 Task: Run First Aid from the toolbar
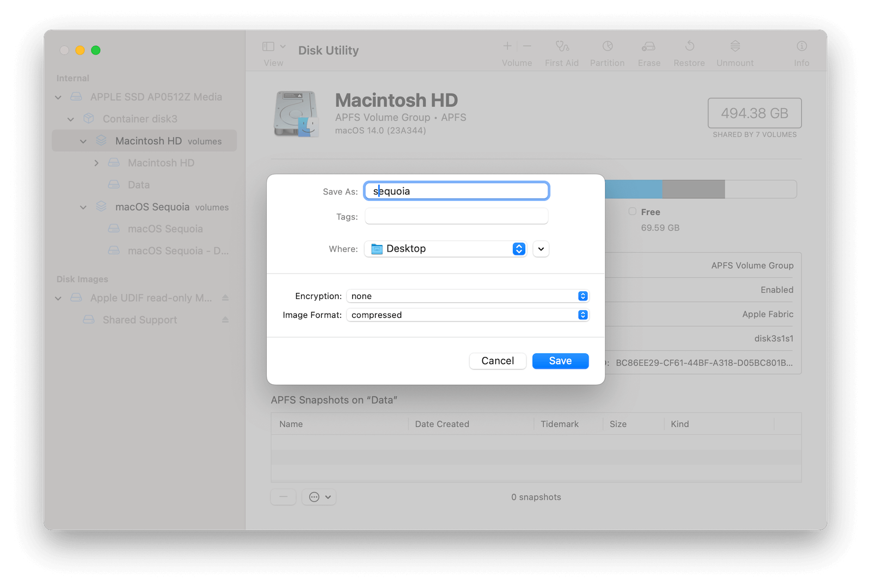click(562, 46)
